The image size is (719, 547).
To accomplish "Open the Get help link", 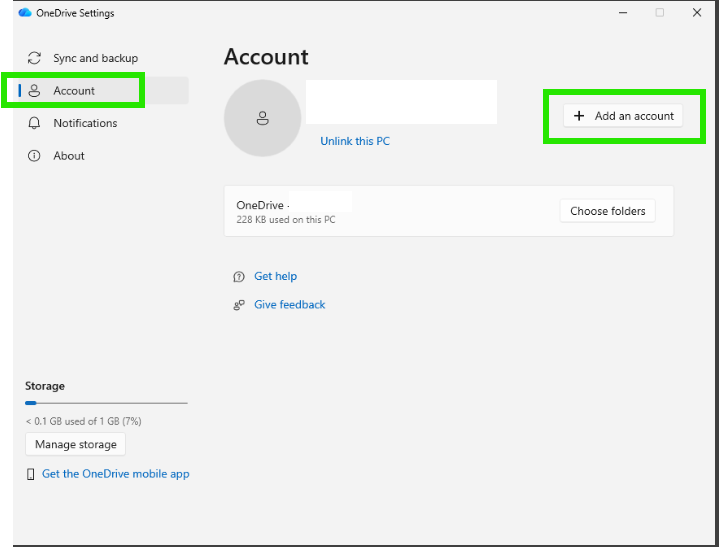I will coord(276,276).
